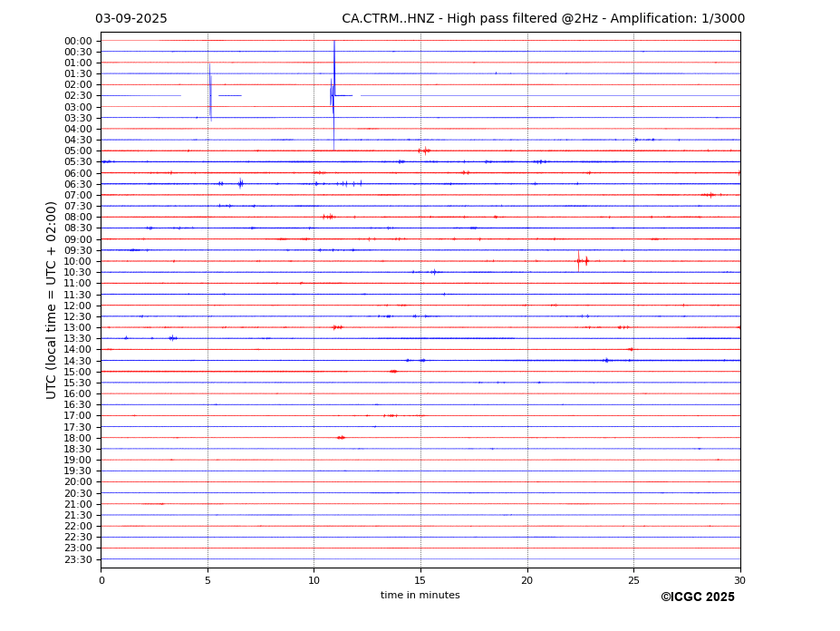Click the blue burst on 13:30 trace near minute 3
The image size is (840, 631).
pos(172,338)
